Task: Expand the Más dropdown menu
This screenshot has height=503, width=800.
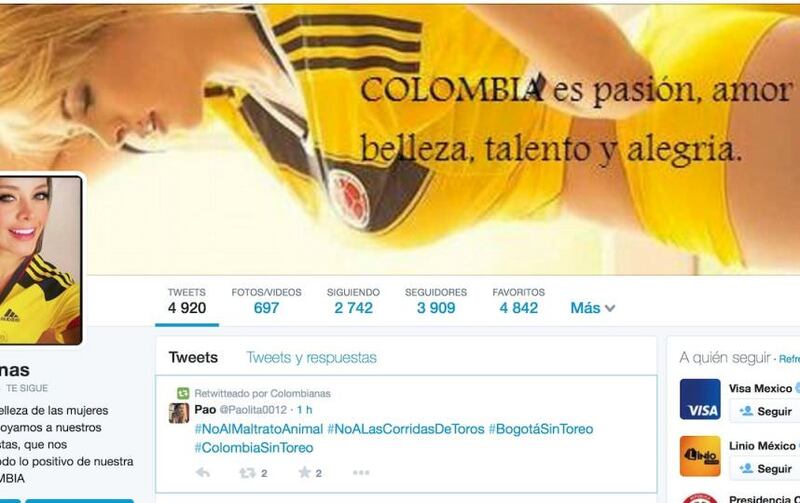Action: click(593, 308)
